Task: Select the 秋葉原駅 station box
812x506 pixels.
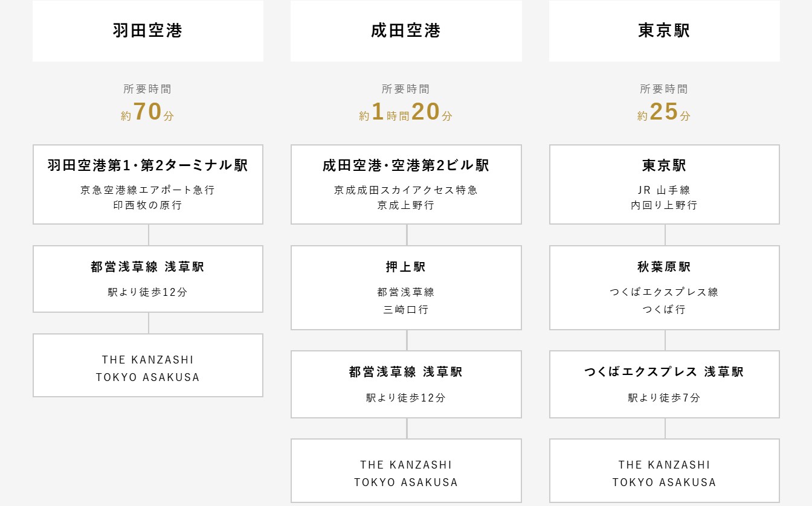Action: coord(664,287)
